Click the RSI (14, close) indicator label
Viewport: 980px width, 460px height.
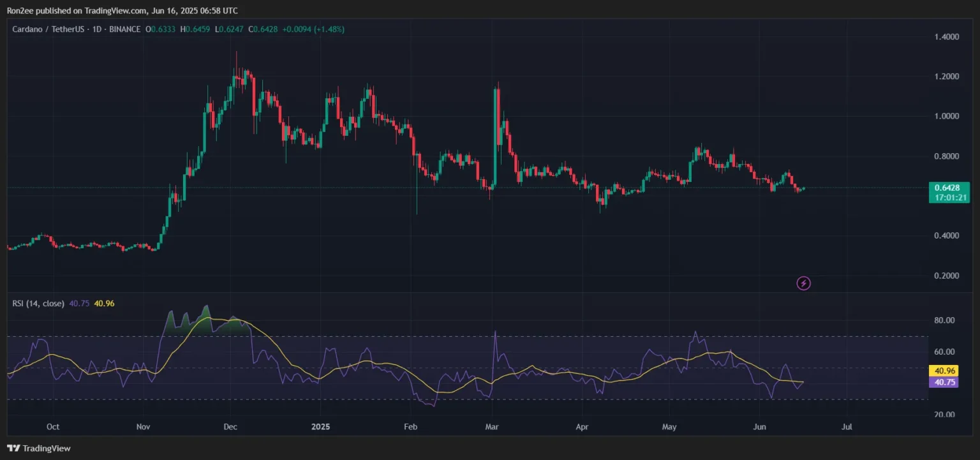[x=38, y=304]
